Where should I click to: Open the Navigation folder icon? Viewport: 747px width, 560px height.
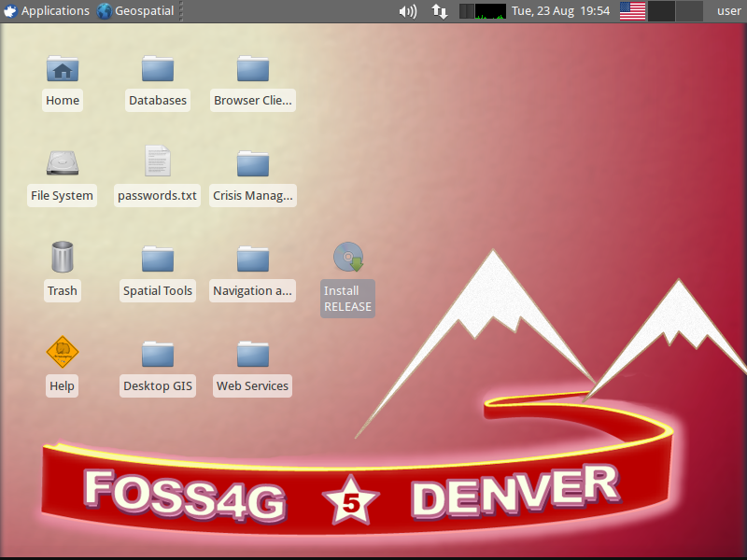click(x=253, y=259)
